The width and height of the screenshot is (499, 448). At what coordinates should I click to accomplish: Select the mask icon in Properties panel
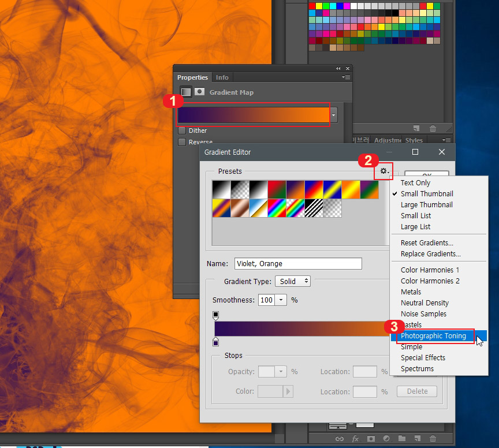[199, 92]
